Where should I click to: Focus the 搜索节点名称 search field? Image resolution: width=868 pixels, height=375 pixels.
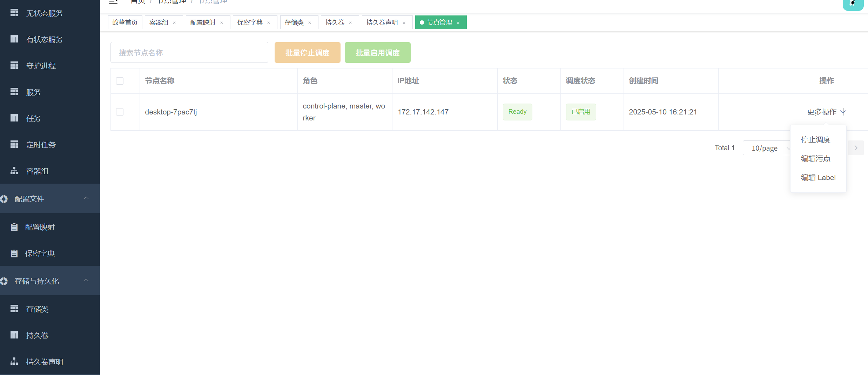click(189, 53)
